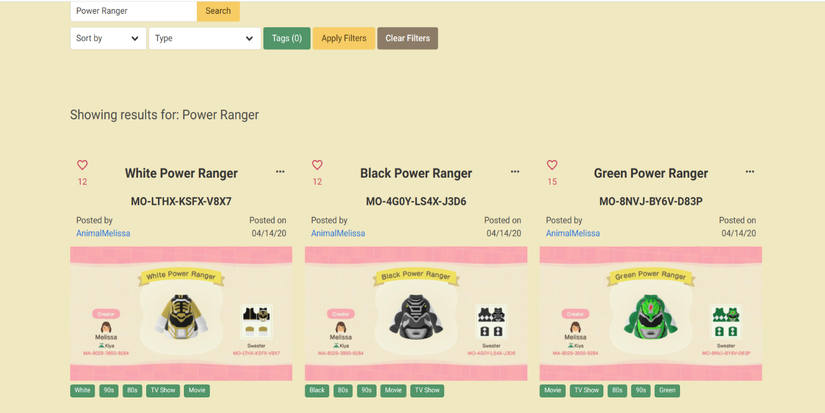Select Movie tag under Black Power Ranger

pyautogui.click(x=393, y=390)
